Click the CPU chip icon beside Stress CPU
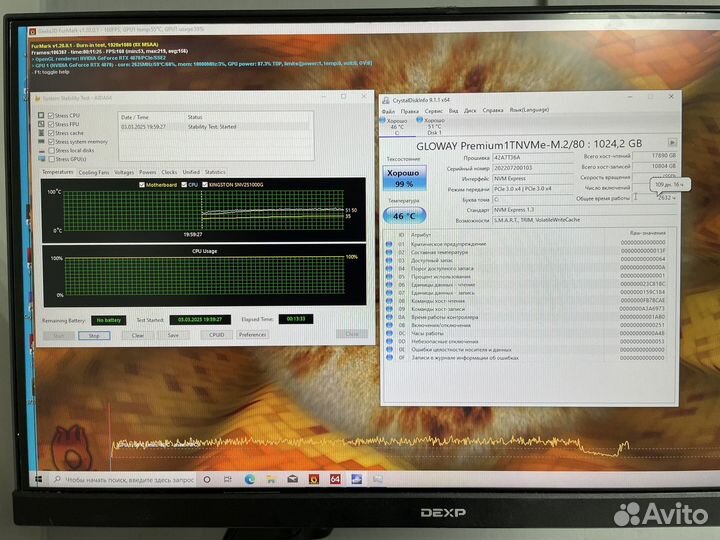This screenshot has height=540, width=720. click(x=41, y=115)
